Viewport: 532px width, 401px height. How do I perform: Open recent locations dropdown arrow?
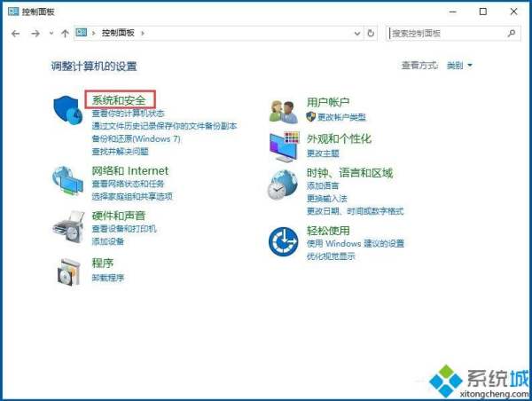point(51,34)
